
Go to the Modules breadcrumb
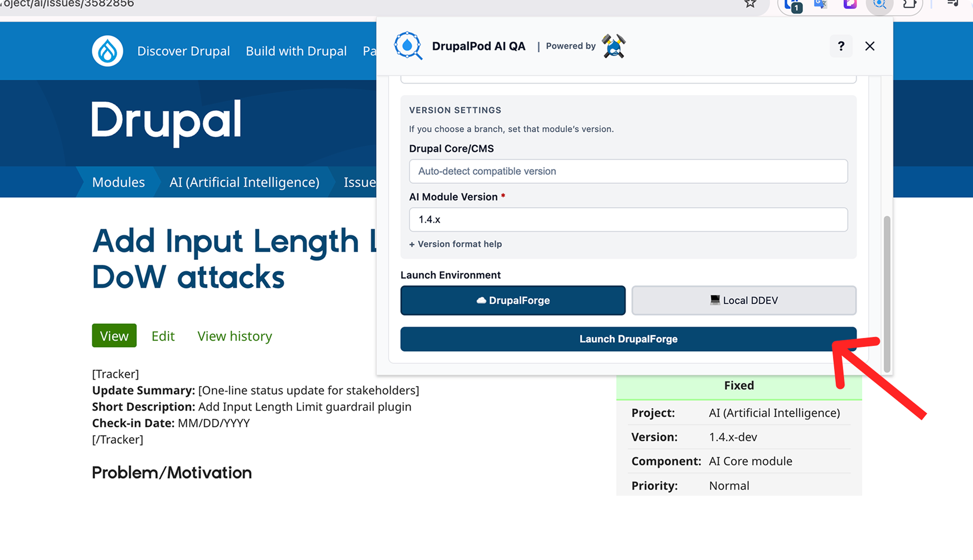click(x=119, y=182)
